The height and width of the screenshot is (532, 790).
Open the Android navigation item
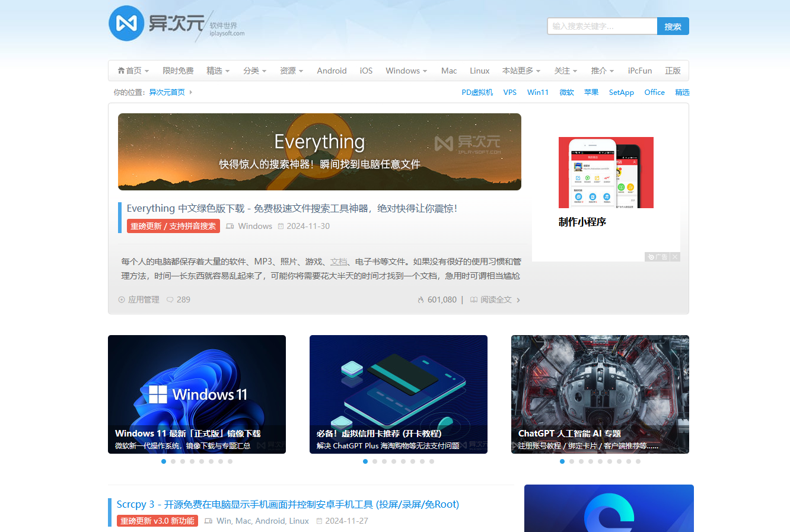tap(332, 71)
